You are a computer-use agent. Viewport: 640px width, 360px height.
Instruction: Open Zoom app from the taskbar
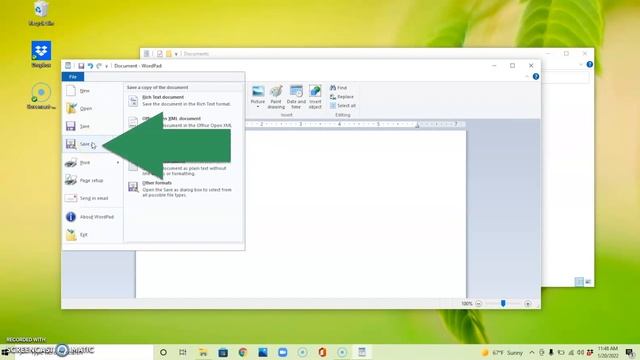click(282, 352)
